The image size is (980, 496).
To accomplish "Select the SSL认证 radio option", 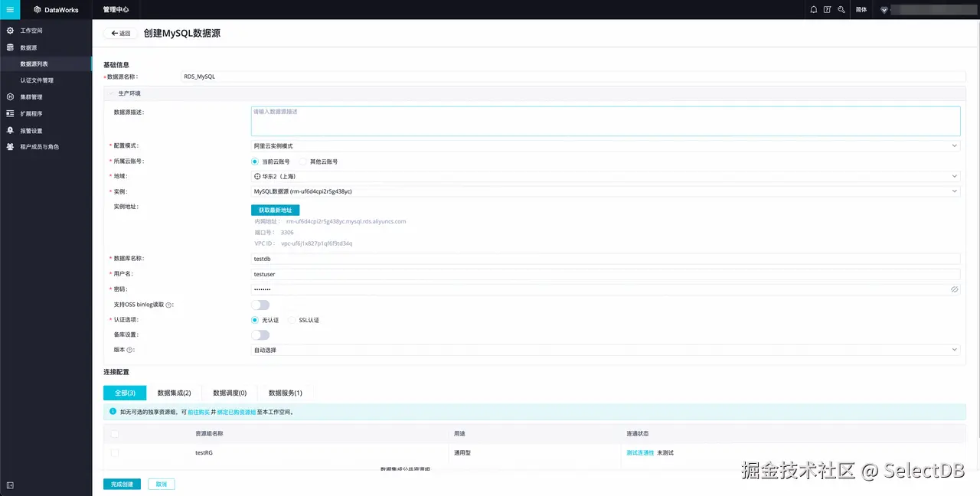I will pos(294,320).
